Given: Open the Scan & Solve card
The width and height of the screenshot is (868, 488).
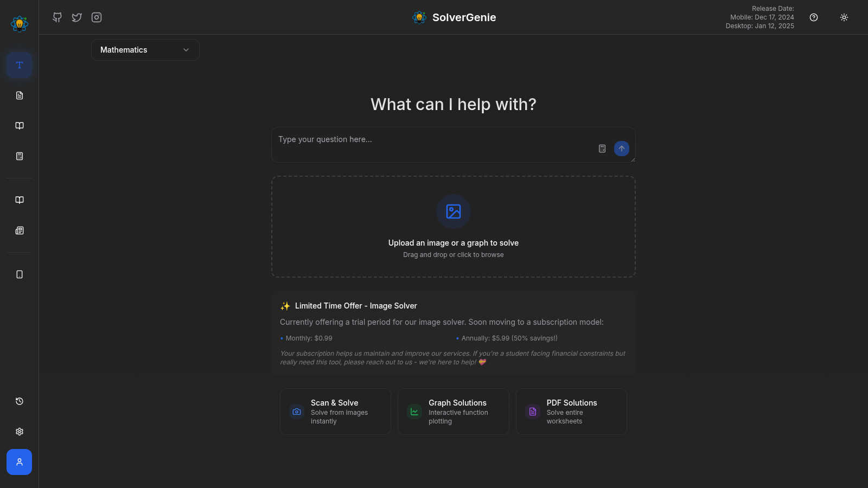Looking at the screenshot, I should click(x=335, y=412).
